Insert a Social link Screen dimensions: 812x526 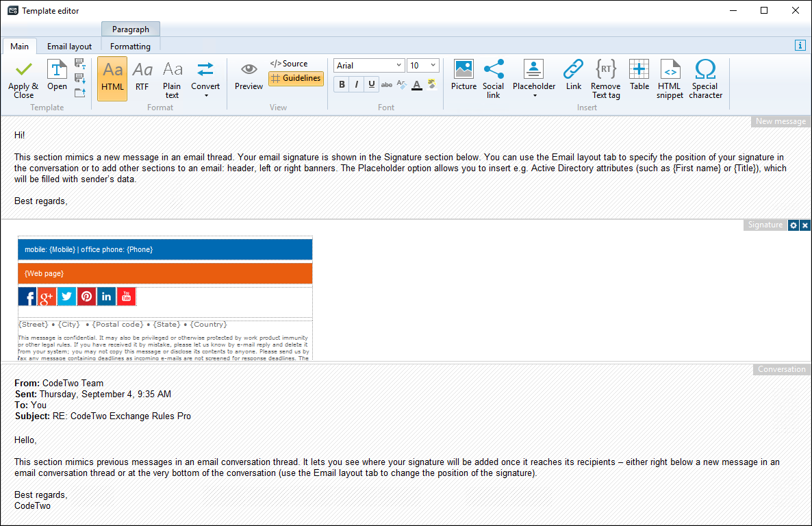click(x=494, y=79)
